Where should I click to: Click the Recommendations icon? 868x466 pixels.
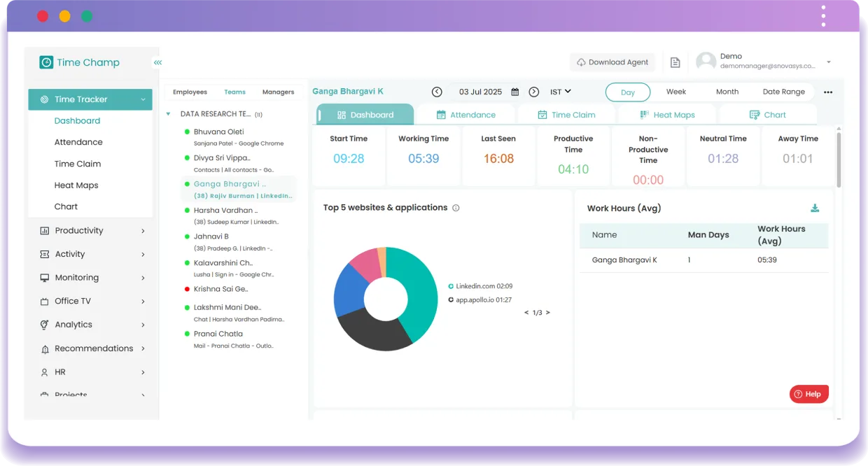45,348
